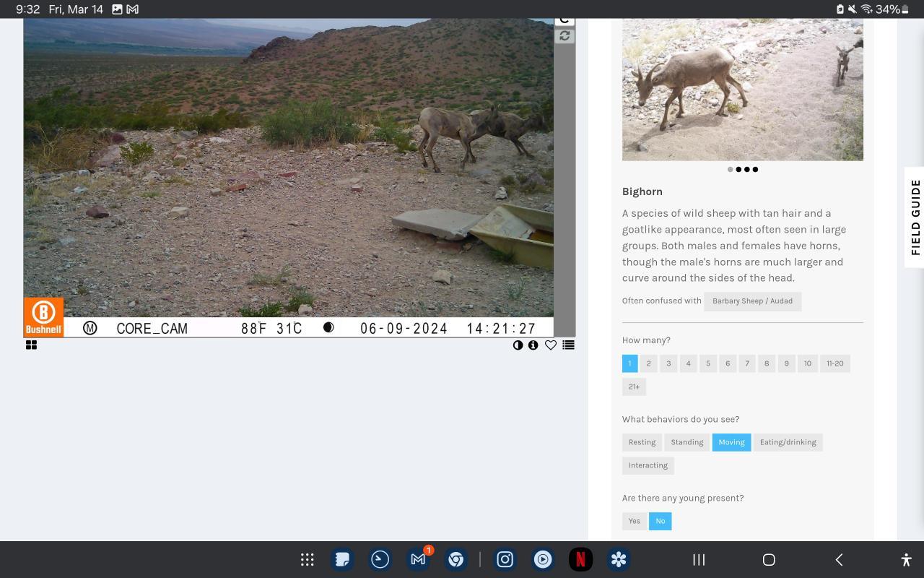The height and width of the screenshot is (578, 924).
Task: Toggle the Eating/drinking behavior
Action: click(788, 442)
